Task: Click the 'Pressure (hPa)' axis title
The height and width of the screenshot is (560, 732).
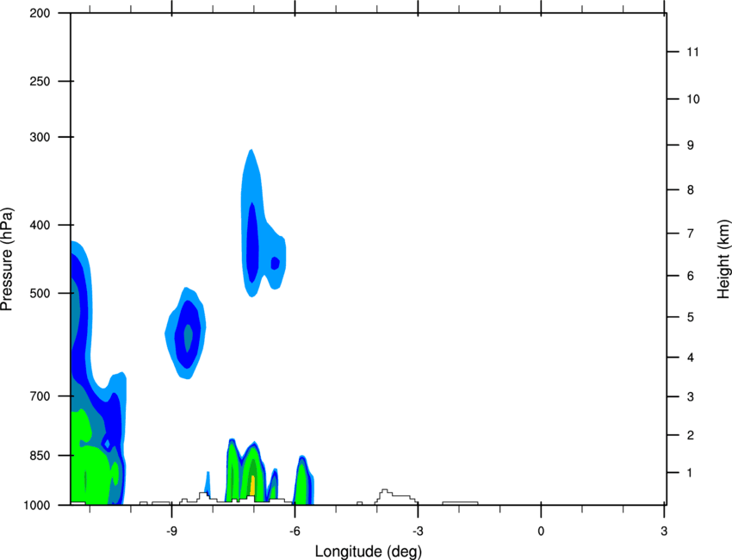Action: 7,259
